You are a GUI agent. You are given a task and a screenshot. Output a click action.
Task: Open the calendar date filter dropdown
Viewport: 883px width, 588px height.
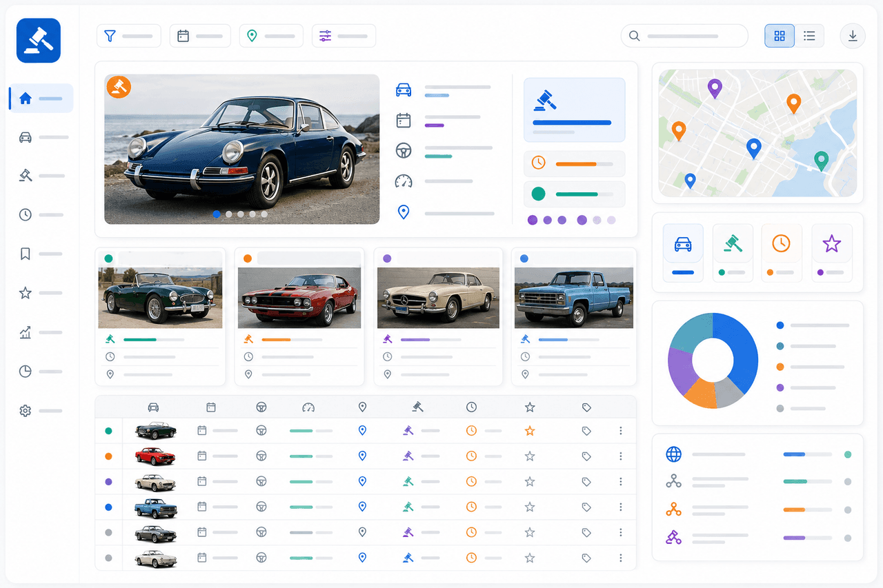pyautogui.click(x=200, y=36)
